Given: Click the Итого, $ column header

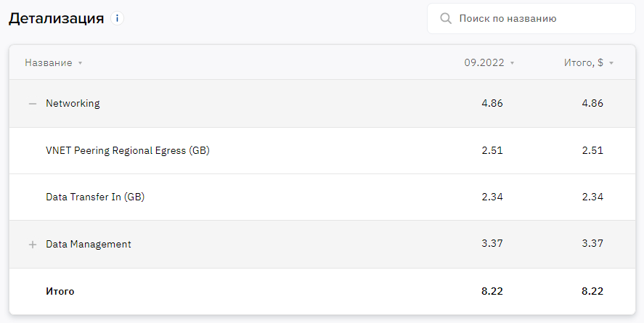Looking at the screenshot, I should 584,63.
